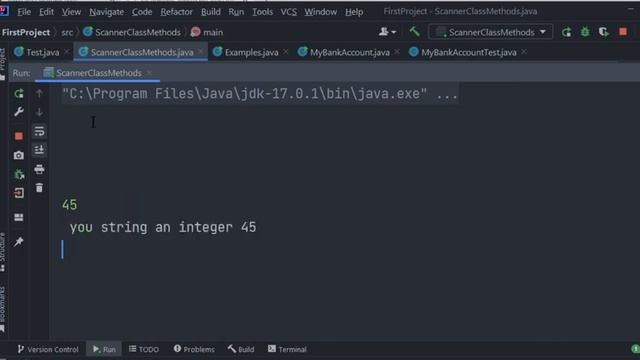Toggle soft-wrap in the console
Image resolution: width=640 pixels, height=360 pixels.
[x=39, y=131]
